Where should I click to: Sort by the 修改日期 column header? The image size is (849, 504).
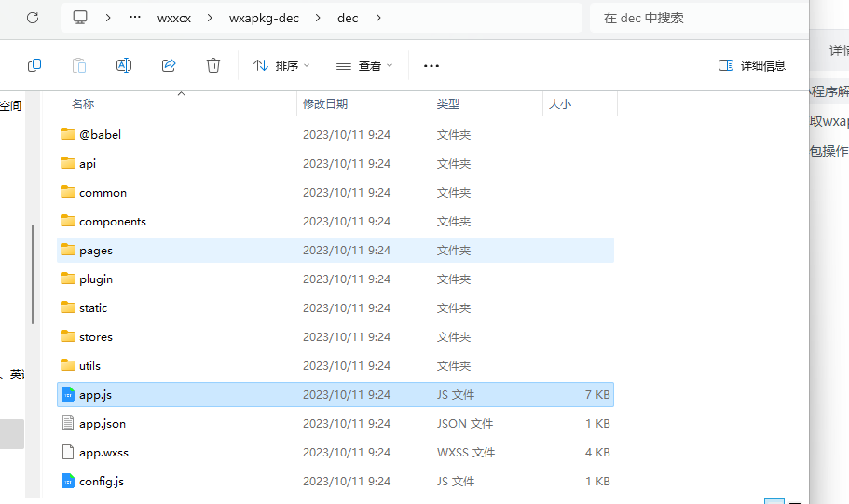point(325,104)
